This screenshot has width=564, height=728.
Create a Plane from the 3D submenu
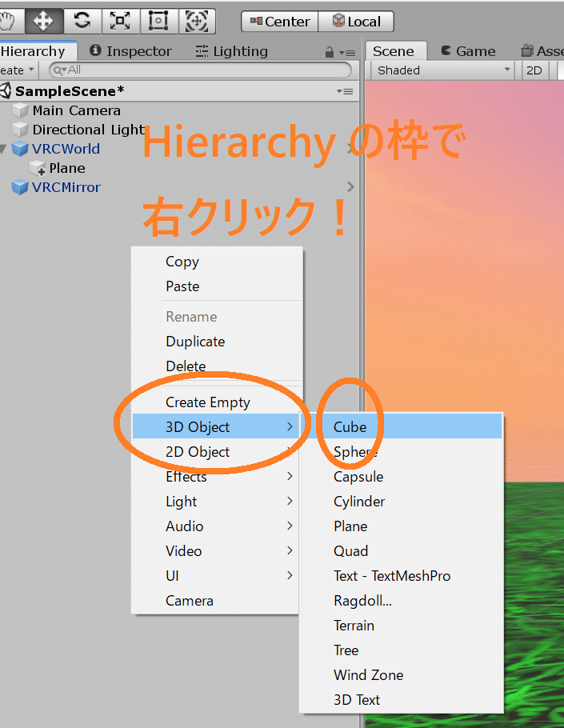coord(402,526)
